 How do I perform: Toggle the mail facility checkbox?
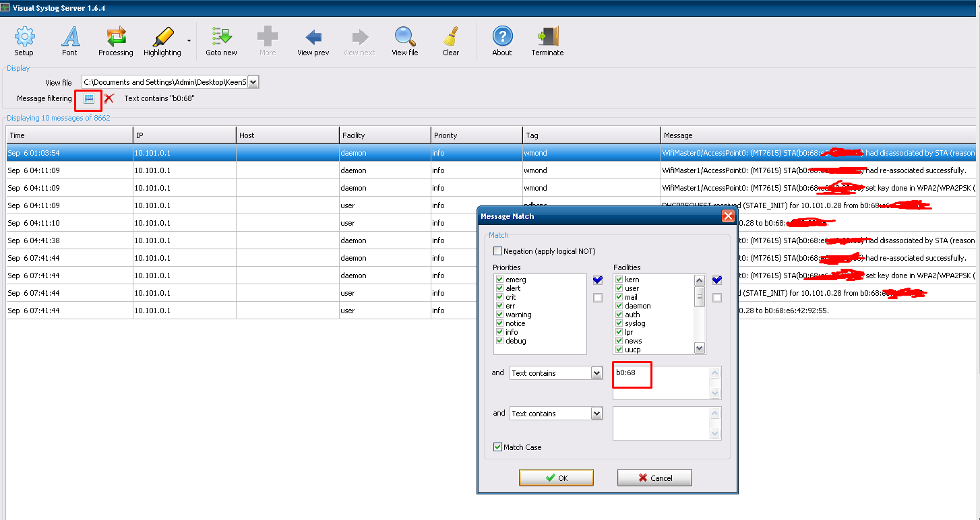(x=619, y=297)
